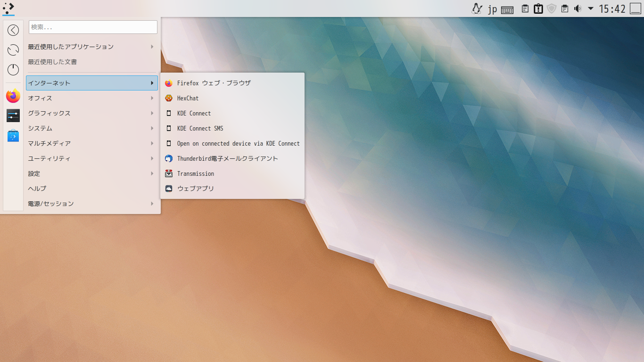Screen dimensions: 644x362
Task: Click the back arrow circle in launcher sidebar
Action: (13, 30)
